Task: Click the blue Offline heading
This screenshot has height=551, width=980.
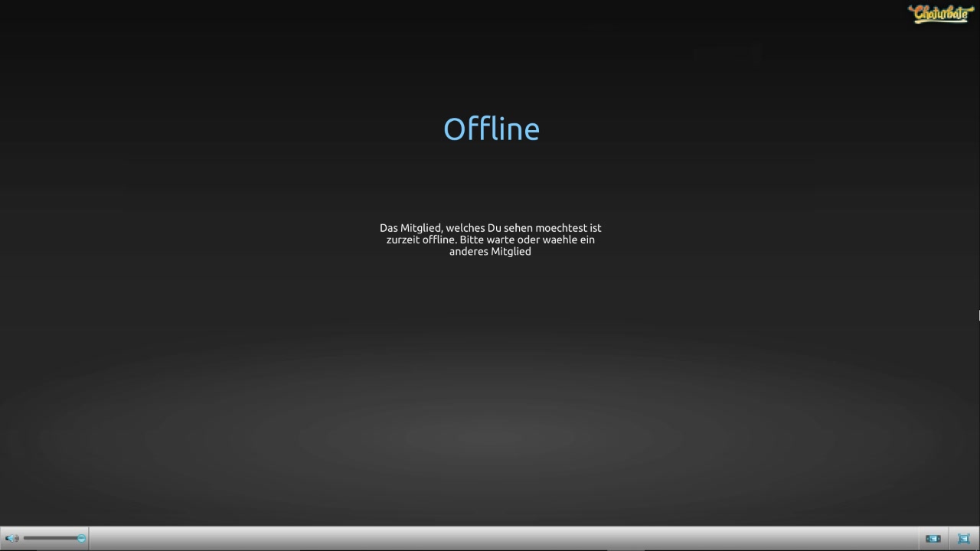Action: tap(492, 129)
